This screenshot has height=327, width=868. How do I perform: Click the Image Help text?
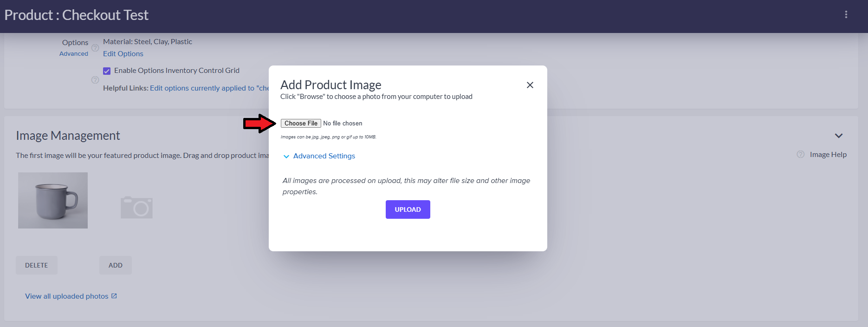click(828, 155)
